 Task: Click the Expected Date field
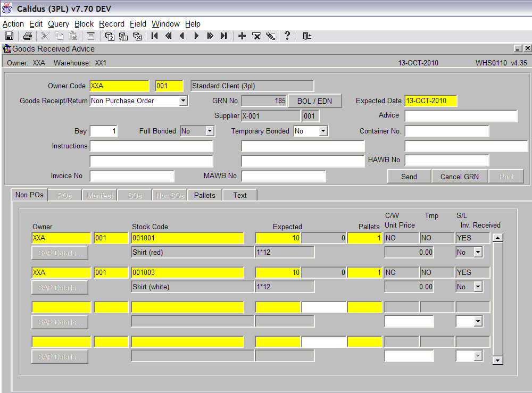[431, 101]
